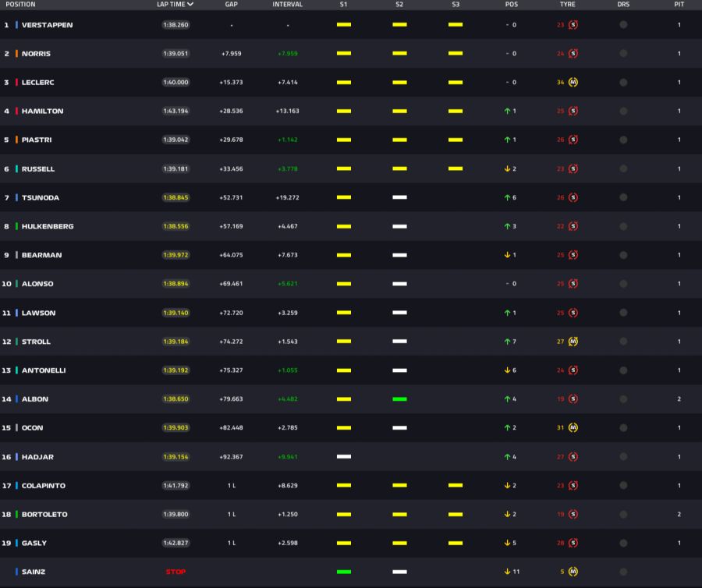The image size is (702, 588).
Task: Click Sainz's position-lost down arrow
Action: click(x=507, y=572)
